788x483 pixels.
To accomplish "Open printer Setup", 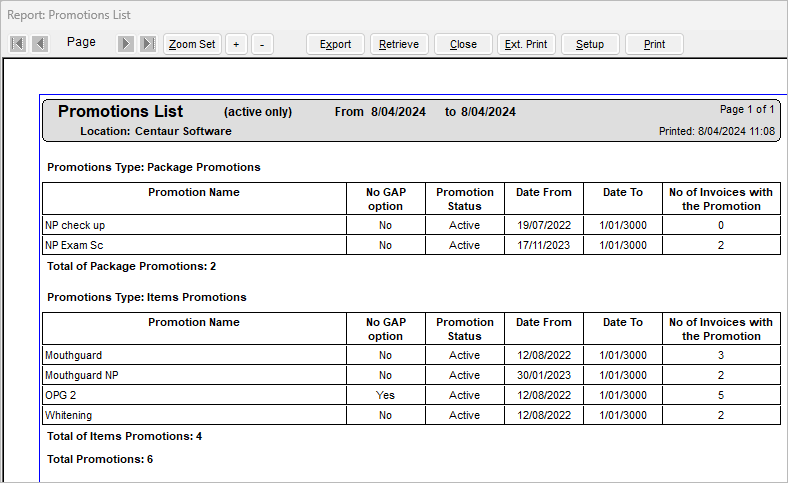I will tap(590, 44).
